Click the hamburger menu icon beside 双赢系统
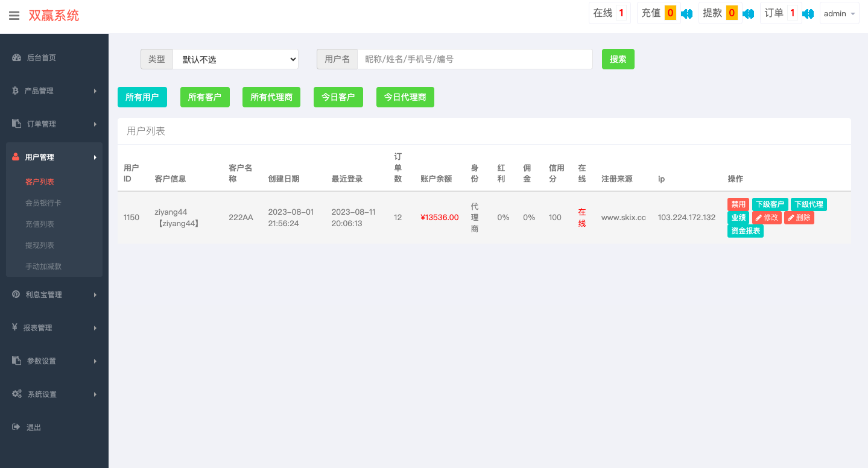The image size is (868, 468). point(14,16)
